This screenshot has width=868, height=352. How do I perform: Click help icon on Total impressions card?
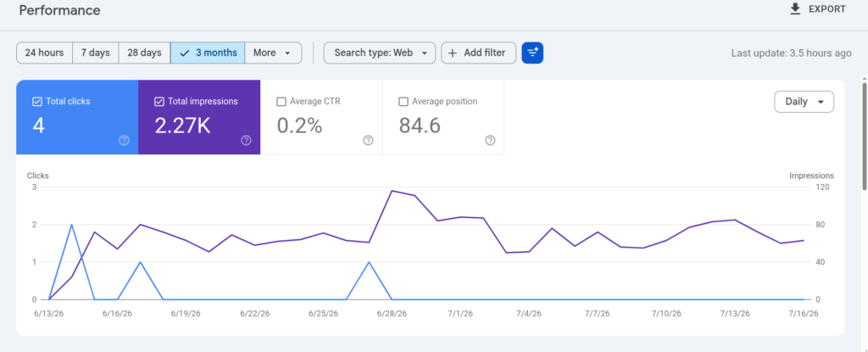tap(246, 140)
